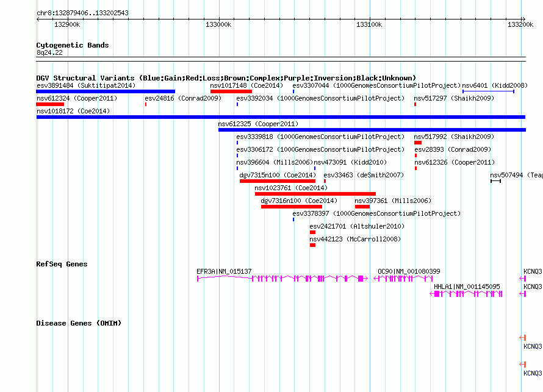Click the 133000k scale tick label
The image size is (543, 392).
(x=218, y=24)
